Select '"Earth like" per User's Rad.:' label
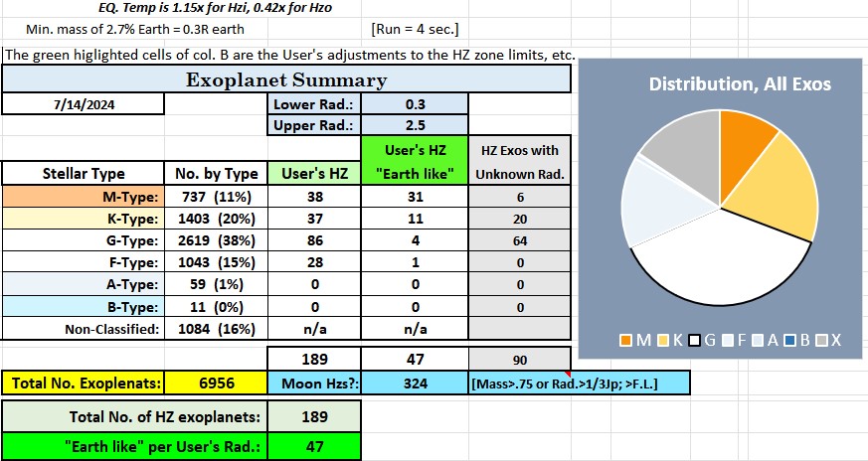This screenshot has width=868, height=461. [135, 445]
